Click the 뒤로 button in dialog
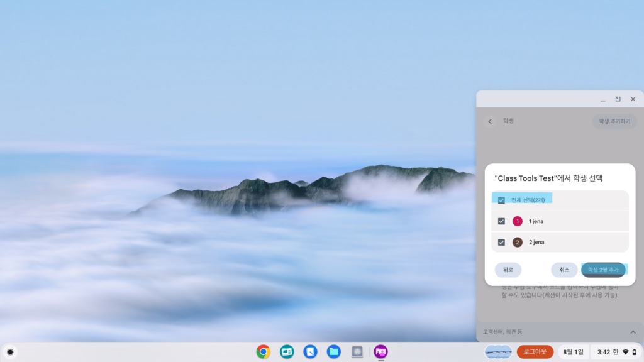 508,270
